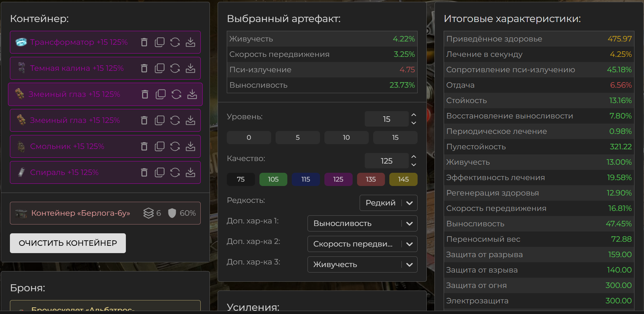
Task: Duplicate the Смольник artifact
Action: pos(160,146)
